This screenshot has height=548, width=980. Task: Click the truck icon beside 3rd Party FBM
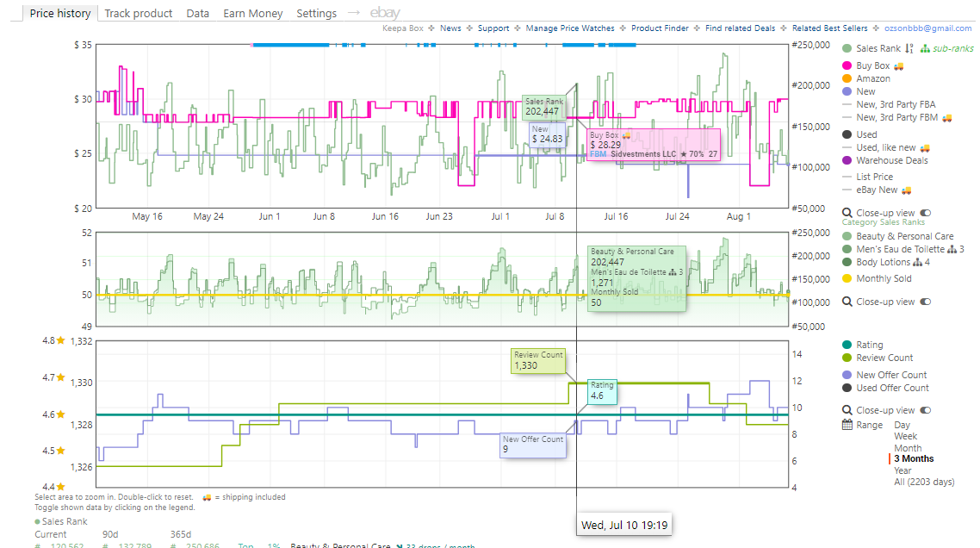pyautogui.click(x=947, y=117)
